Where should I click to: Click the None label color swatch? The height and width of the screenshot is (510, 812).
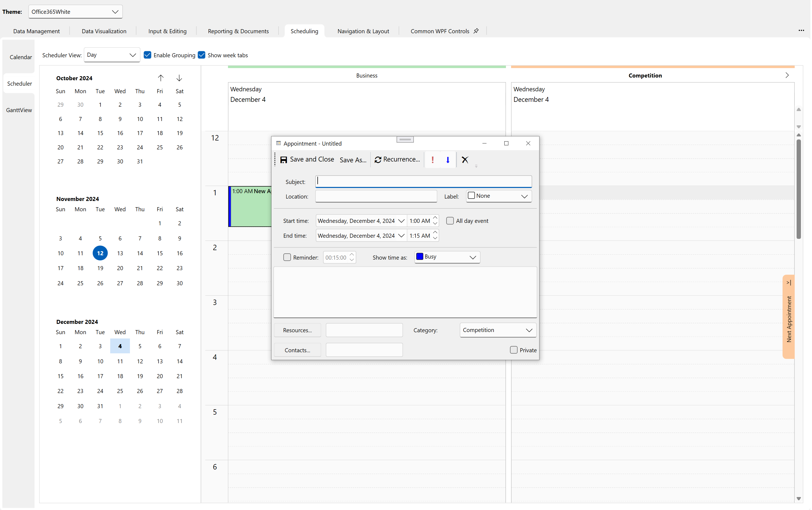(x=471, y=196)
